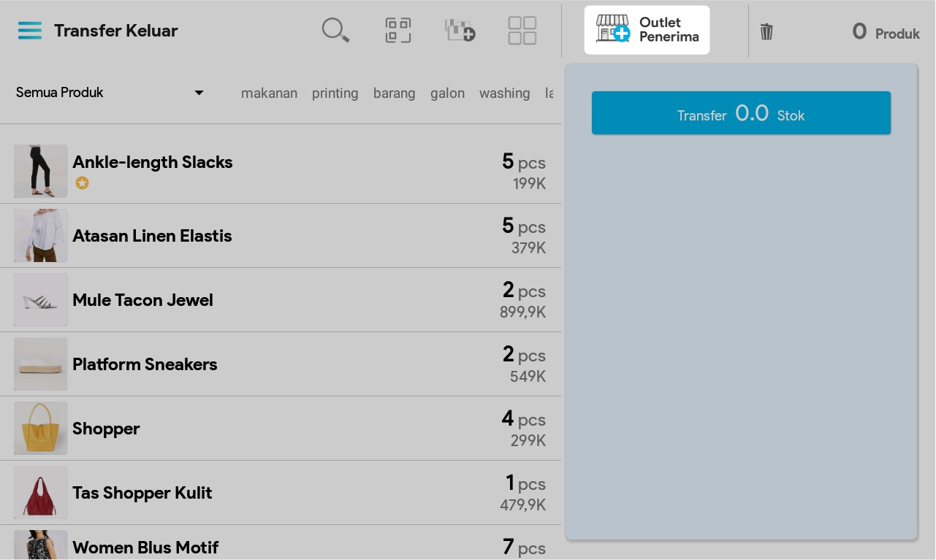Click the Mule Tacon Jewel thumbnail
The width and height of the screenshot is (936, 560).
41,300
